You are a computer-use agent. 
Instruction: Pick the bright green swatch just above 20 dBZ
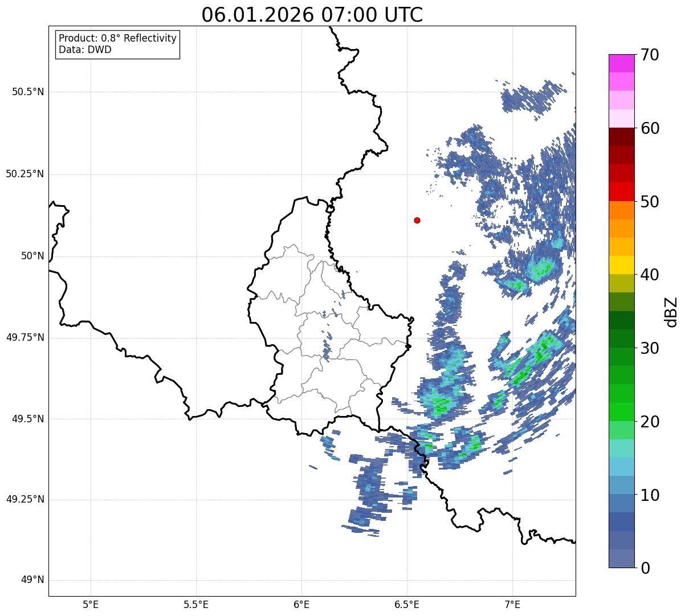click(621, 412)
